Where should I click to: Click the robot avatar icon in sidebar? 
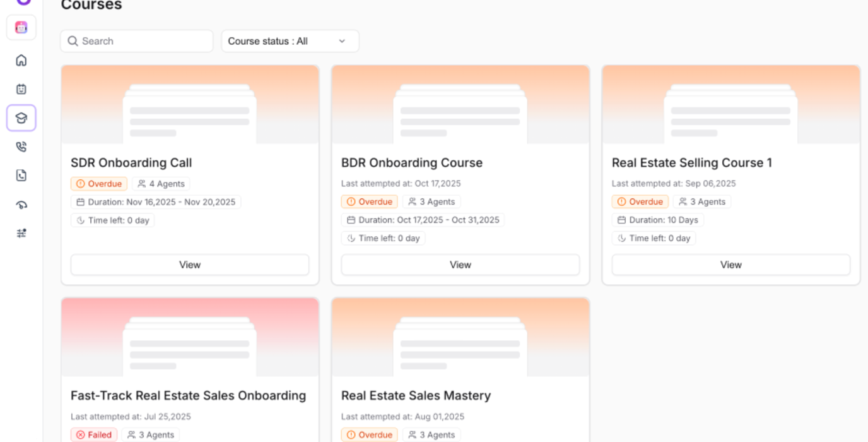[21, 28]
